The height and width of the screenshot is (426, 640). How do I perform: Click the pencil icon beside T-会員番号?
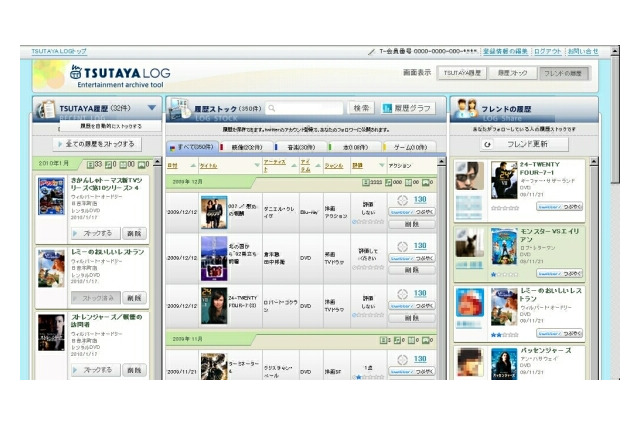pyautogui.click(x=371, y=52)
